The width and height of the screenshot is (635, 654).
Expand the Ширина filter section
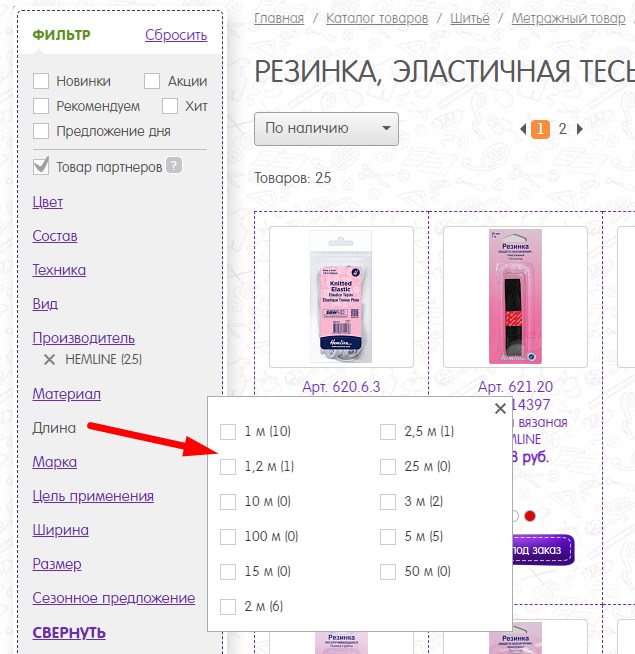click(x=60, y=530)
